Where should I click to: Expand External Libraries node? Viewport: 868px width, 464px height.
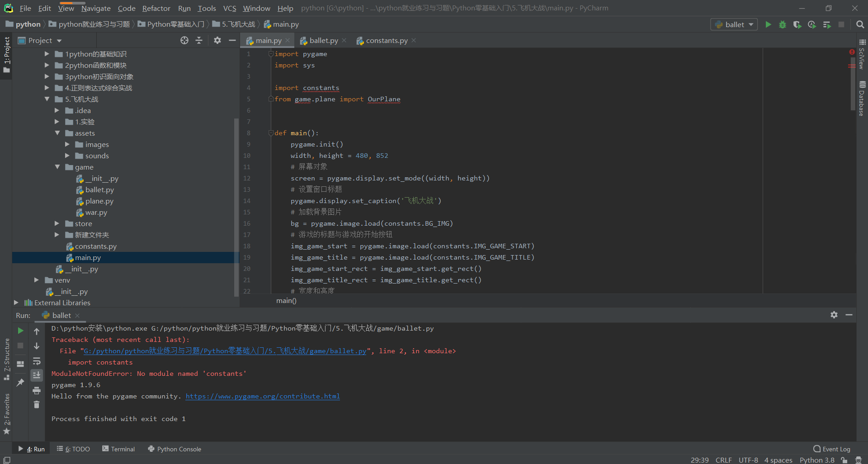tap(16, 303)
